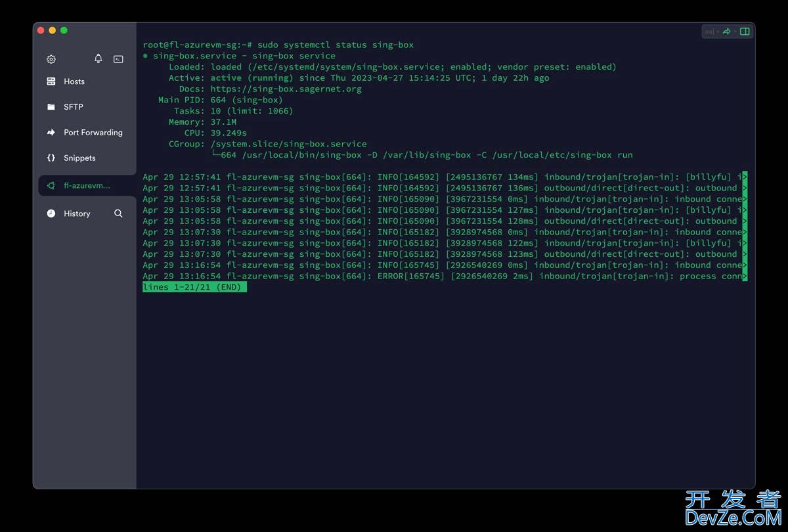Image resolution: width=788 pixels, height=532 pixels.
Task: Click the share terminal arrow icon
Action: [727, 32]
